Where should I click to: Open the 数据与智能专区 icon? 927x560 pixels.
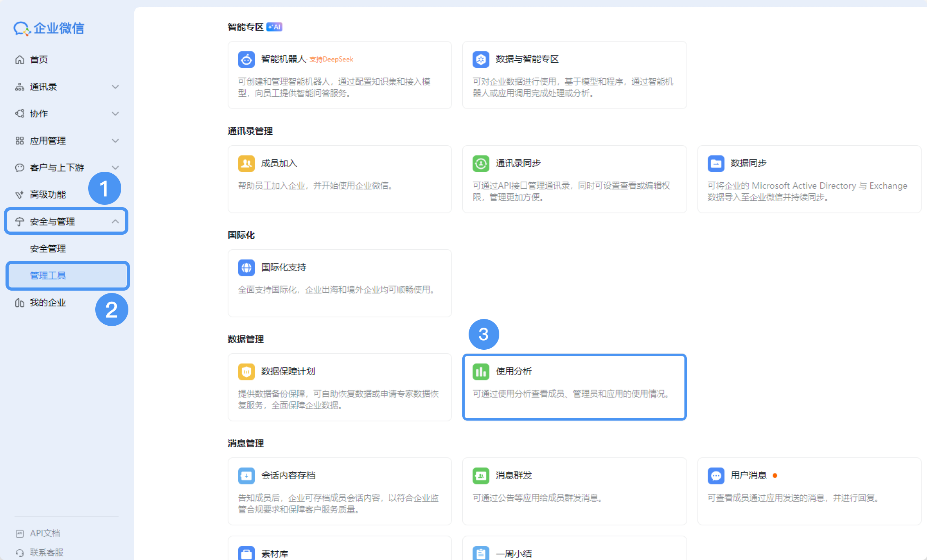480,59
